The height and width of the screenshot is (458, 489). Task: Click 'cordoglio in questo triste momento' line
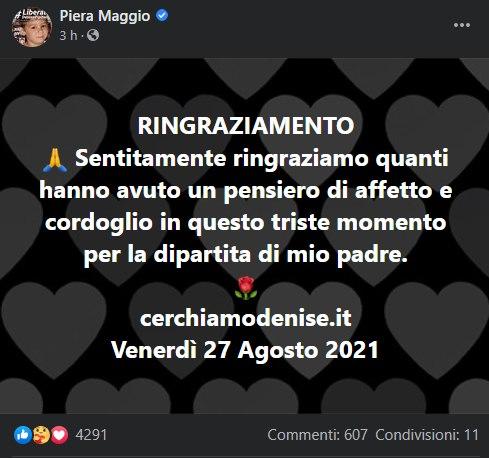coord(246,223)
